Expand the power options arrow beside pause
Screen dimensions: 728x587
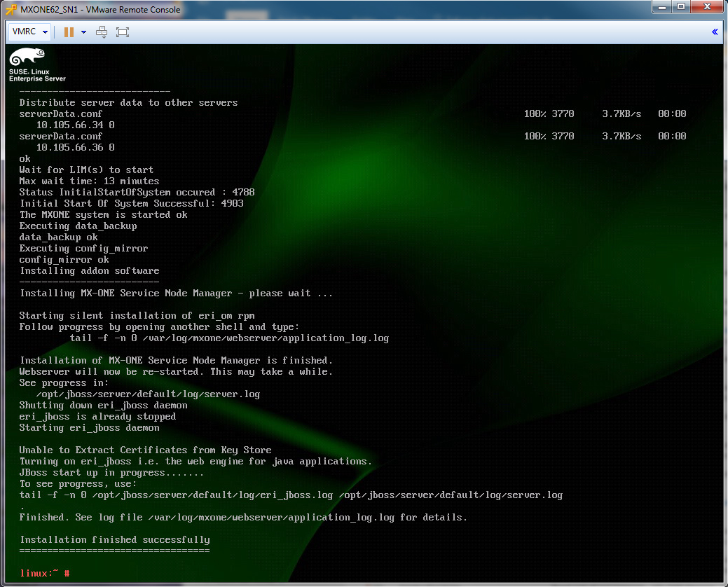(x=83, y=32)
